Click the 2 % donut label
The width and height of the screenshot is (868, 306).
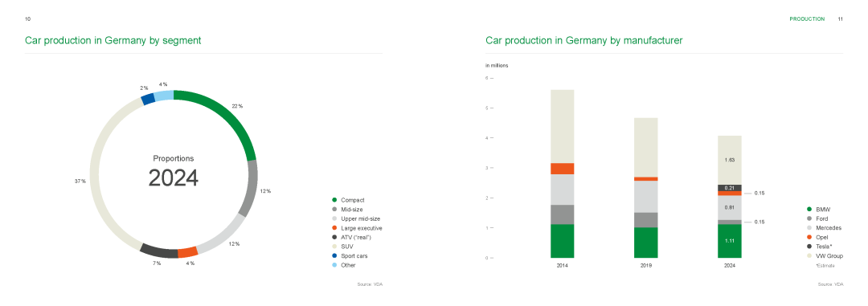tap(144, 88)
